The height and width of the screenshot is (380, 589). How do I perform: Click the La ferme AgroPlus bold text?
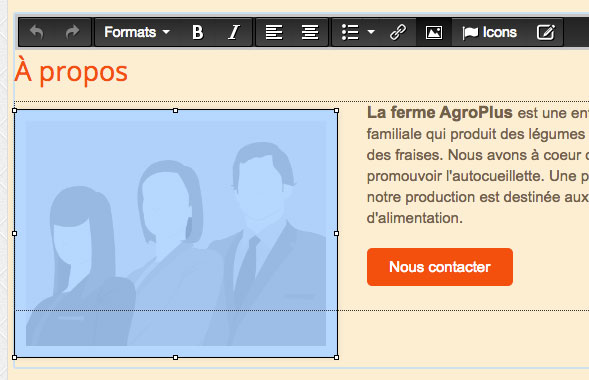click(x=439, y=113)
